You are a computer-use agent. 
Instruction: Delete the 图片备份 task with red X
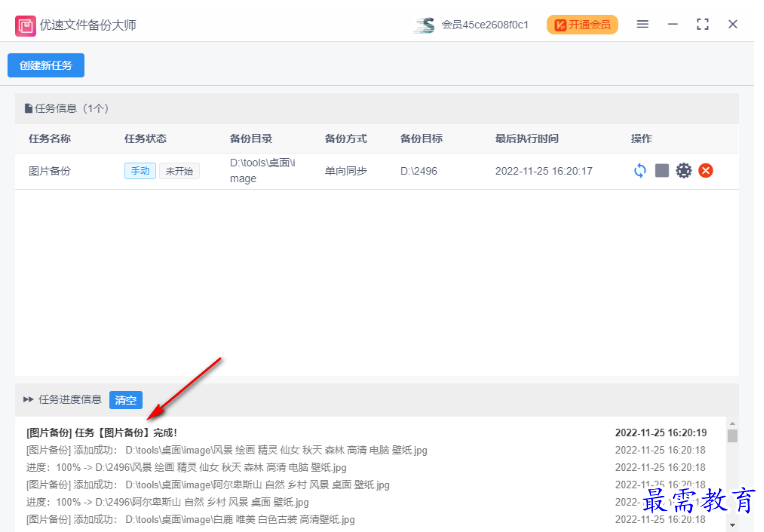[706, 171]
